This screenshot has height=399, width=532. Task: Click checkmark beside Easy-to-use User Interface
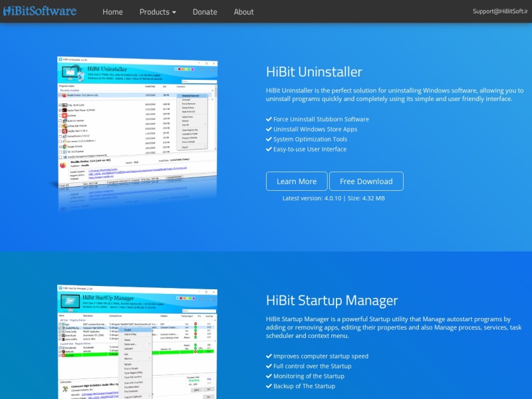[x=269, y=149]
